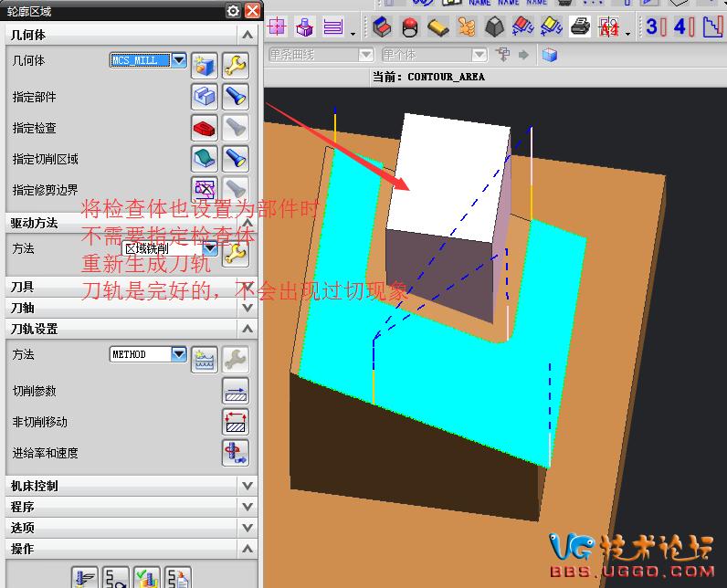Click the generate toolpath button under 操作
Viewport: 727px width, 588px height.
coord(86,577)
